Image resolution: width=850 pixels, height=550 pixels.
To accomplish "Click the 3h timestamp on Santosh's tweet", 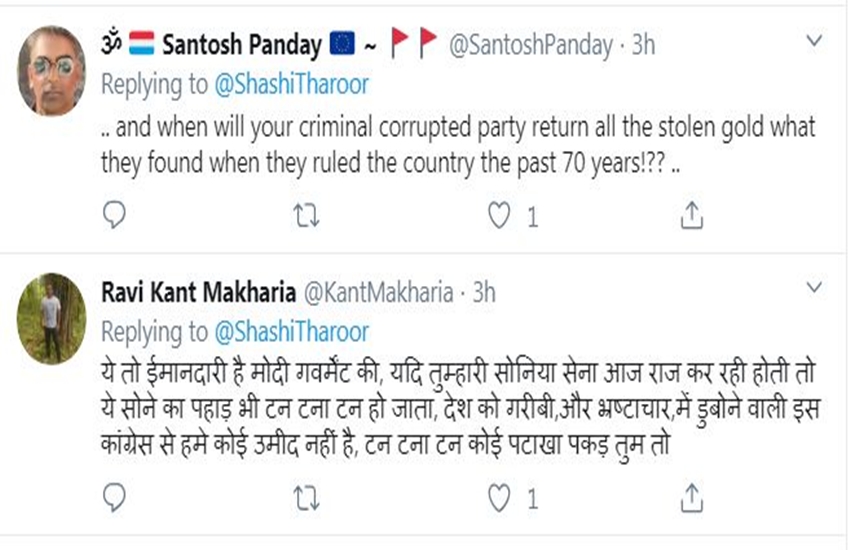I will point(643,45).
